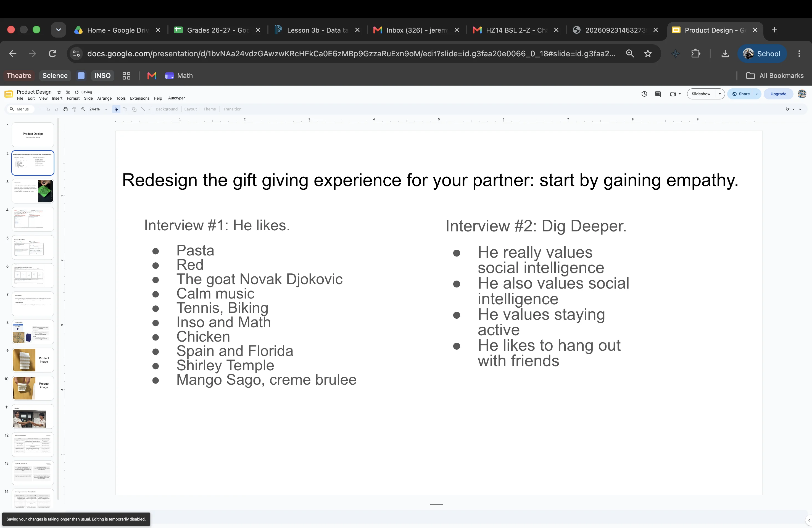Click the new slide plus icon

(x=39, y=109)
